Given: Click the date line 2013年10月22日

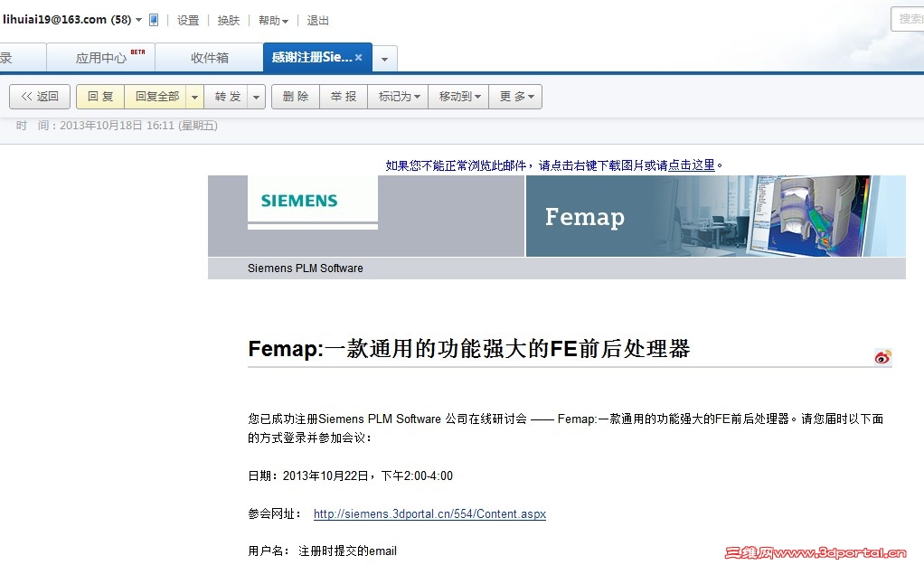Looking at the screenshot, I should [x=351, y=476].
